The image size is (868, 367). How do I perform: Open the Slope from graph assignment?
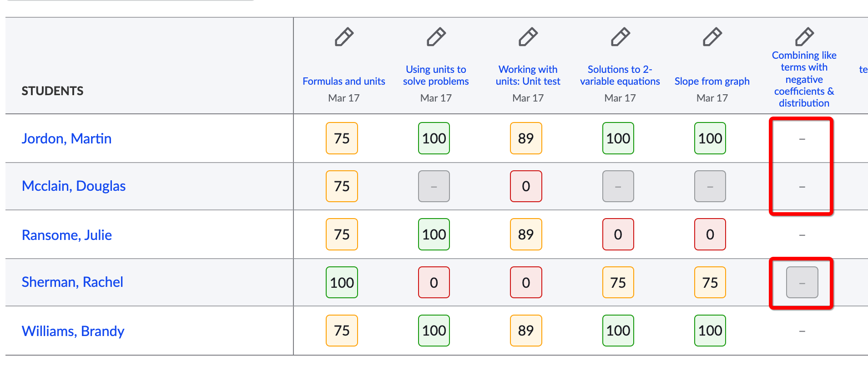712,81
